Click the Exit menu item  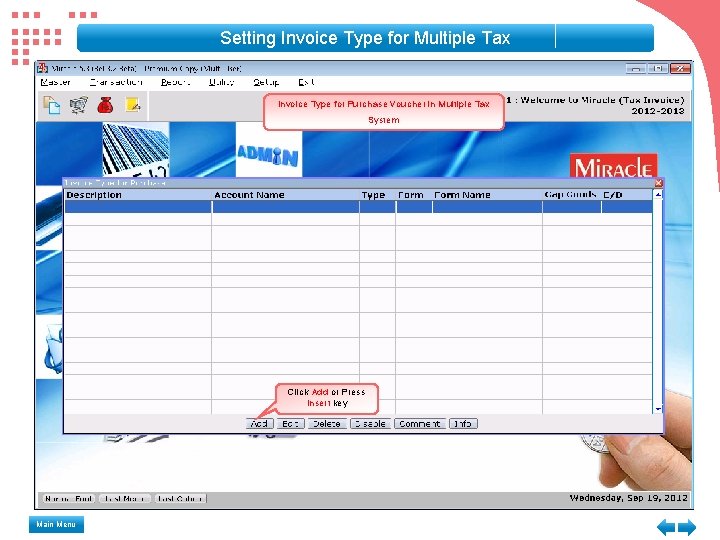[306, 82]
